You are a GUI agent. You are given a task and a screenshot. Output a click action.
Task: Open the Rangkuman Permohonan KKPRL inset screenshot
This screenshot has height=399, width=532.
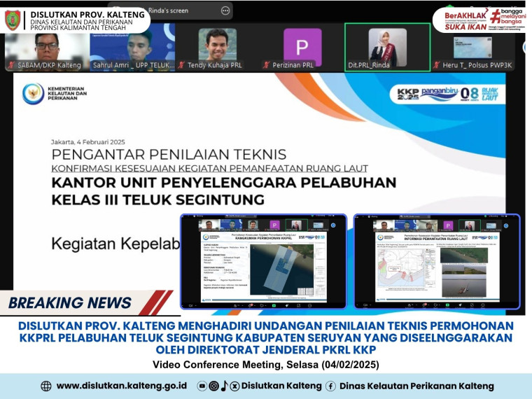[x=264, y=262]
